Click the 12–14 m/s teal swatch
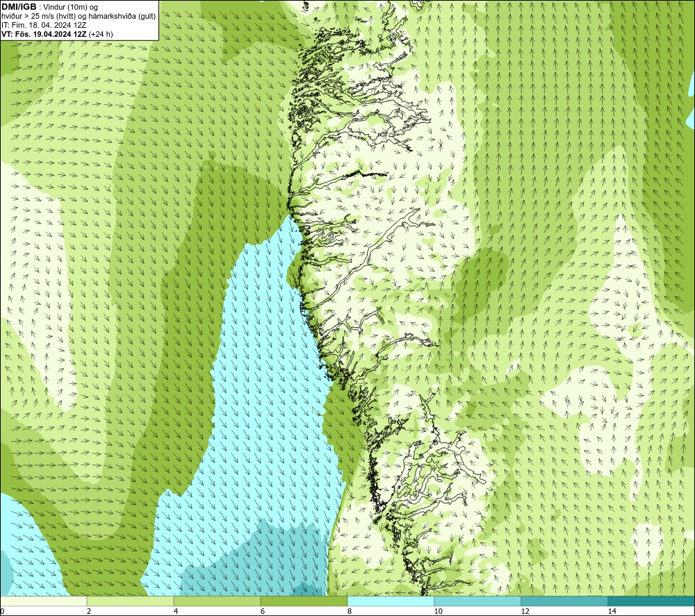 click(x=564, y=601)
